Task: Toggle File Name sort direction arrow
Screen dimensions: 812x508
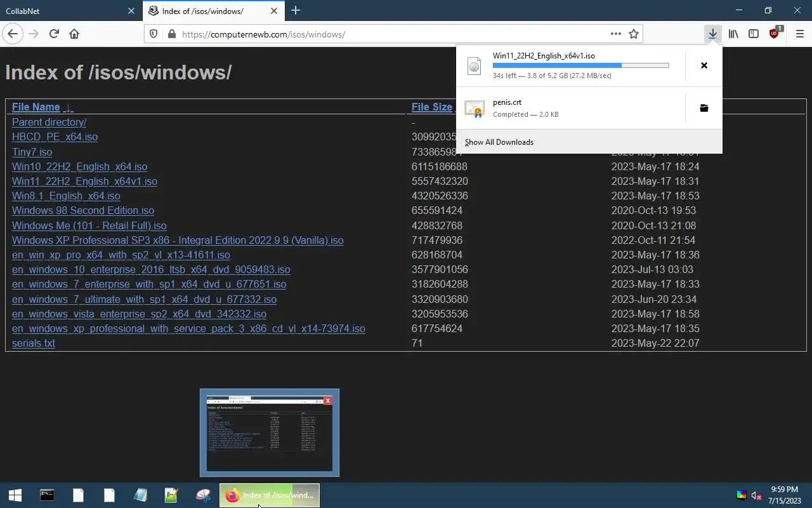Action: (x=68, y=107)
